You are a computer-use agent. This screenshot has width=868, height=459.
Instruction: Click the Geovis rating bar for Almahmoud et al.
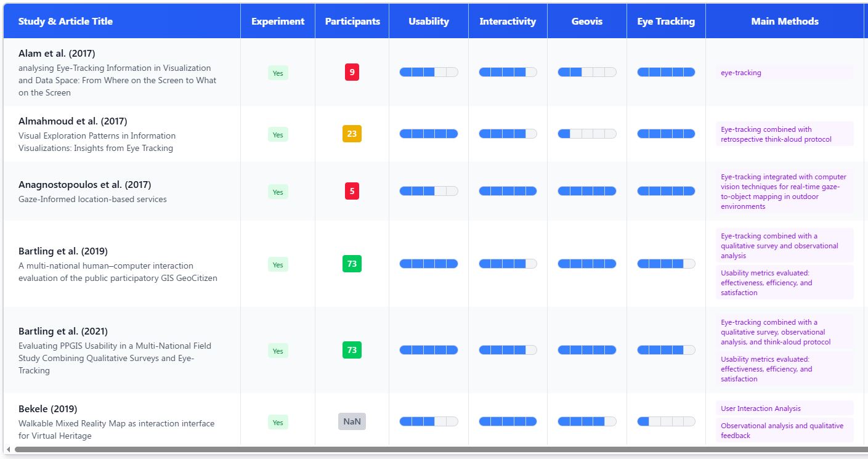587,134
